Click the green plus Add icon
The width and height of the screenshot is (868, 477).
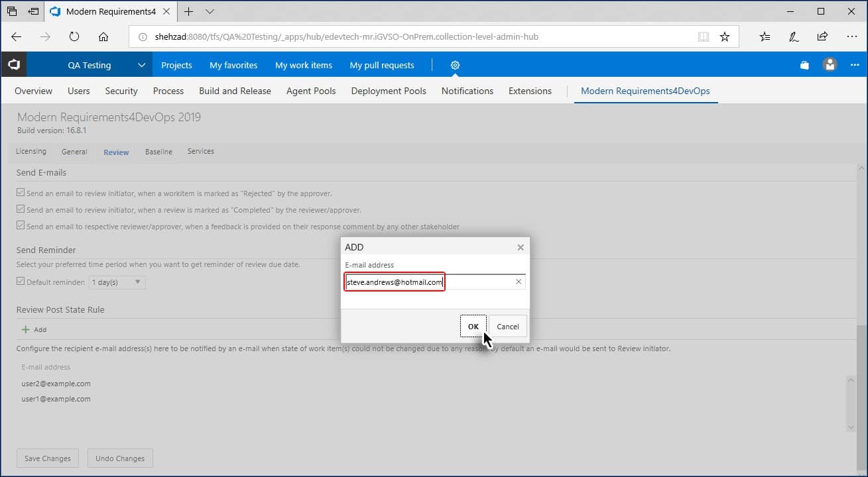point(26,329)
